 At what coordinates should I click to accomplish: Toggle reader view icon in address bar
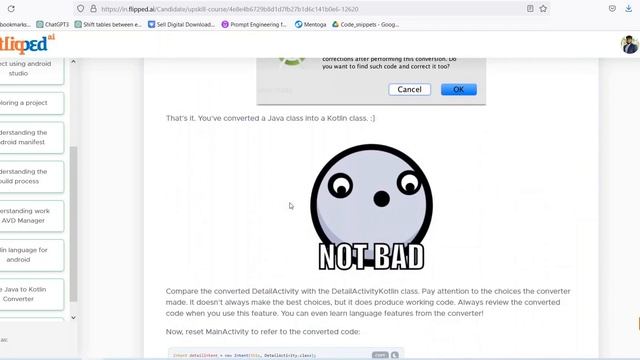pos(530,9)
